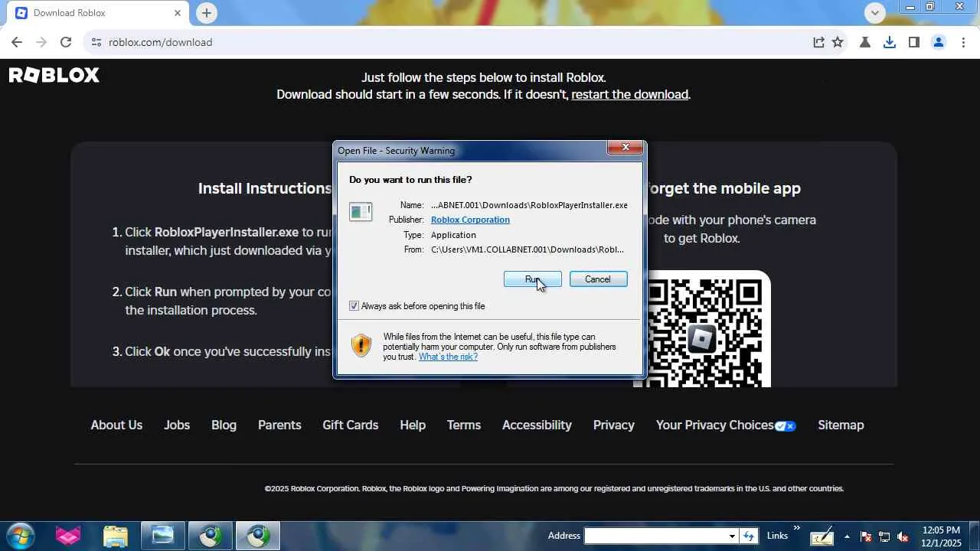Open the Accessibility footer link
980x551 pixels.
(x=537, y=425)
